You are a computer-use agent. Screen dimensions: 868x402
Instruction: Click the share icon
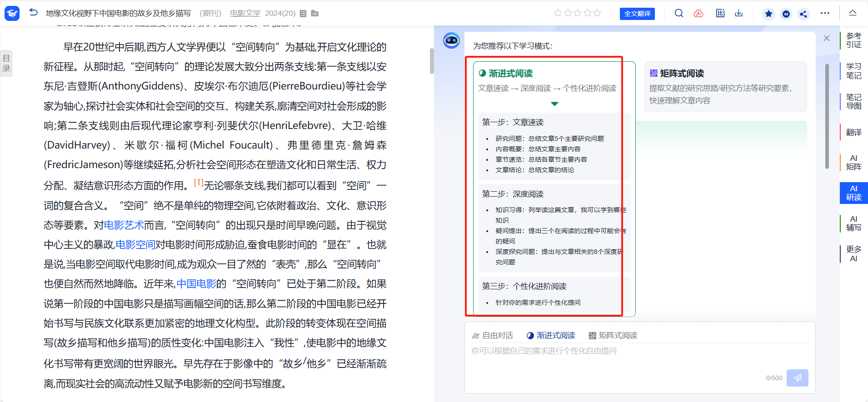tap(803, 14)
